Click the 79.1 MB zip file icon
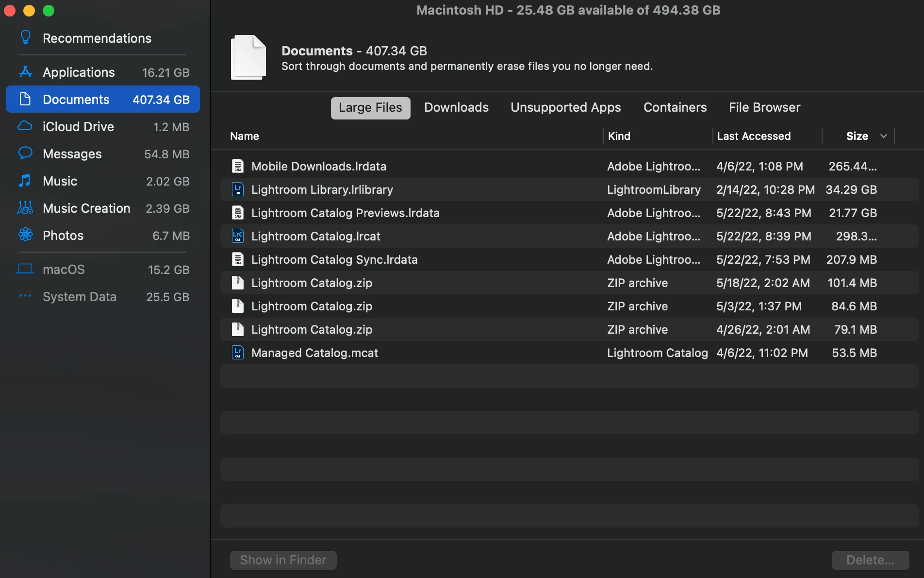924x578 pixels. pyautogui.click(x=238, y=329)
